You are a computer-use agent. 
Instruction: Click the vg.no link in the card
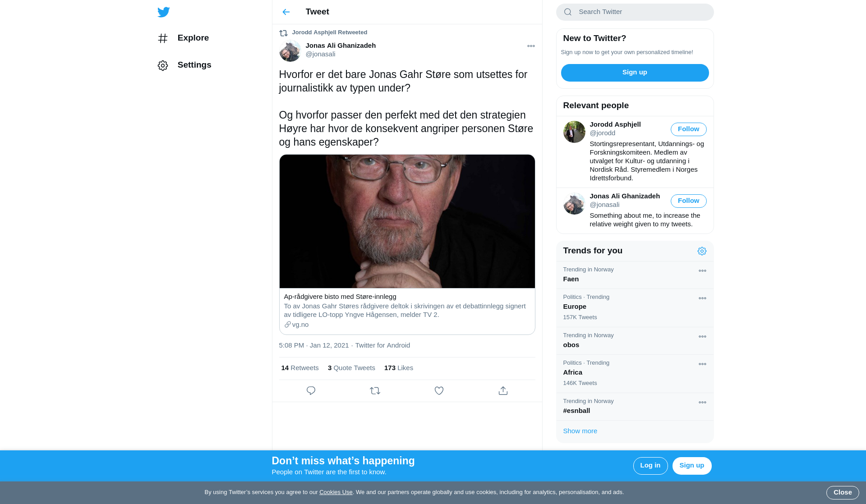[296, 325]
